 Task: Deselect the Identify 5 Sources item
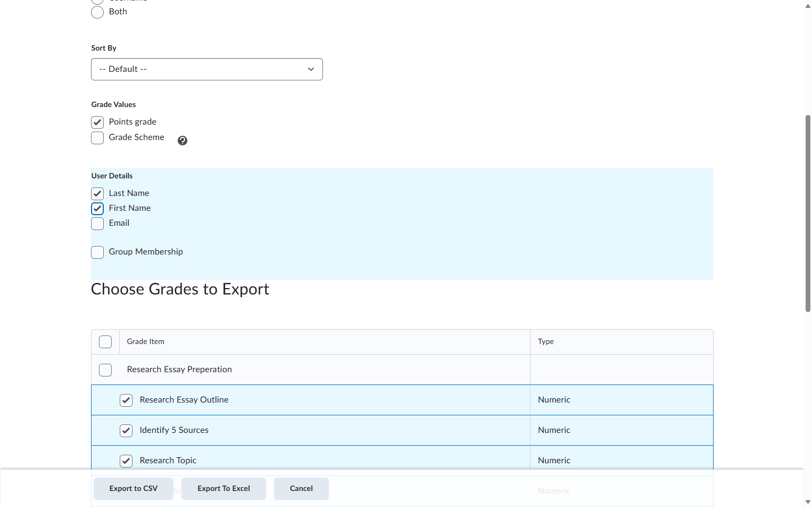click(x=126, y=431)
